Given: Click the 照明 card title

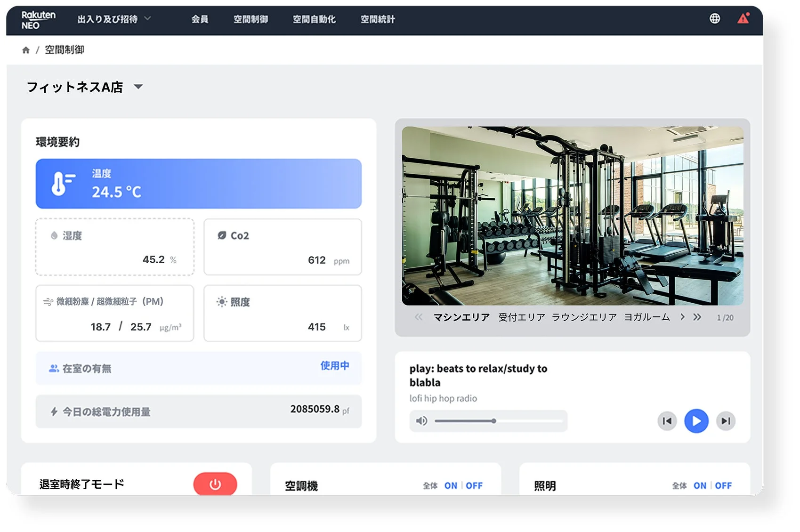Looking at the screenshot, I should (545, 486).
